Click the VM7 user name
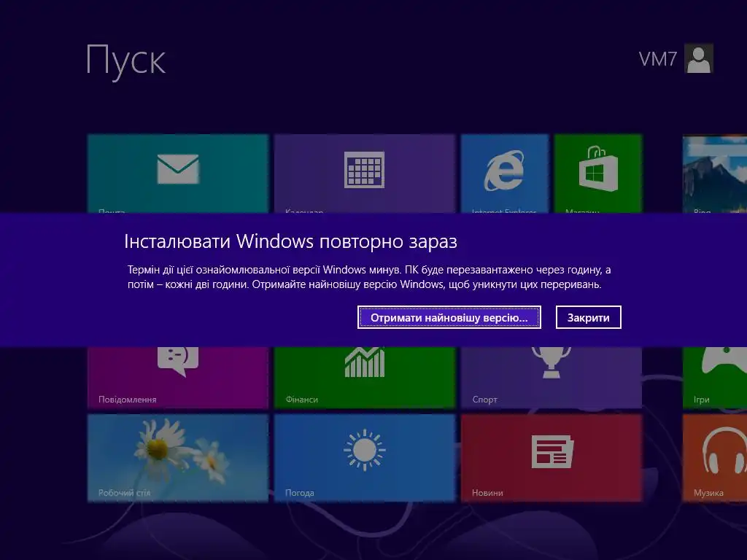Image resolution: width=747 pixels, height=560 pixels. coord(657,59)
